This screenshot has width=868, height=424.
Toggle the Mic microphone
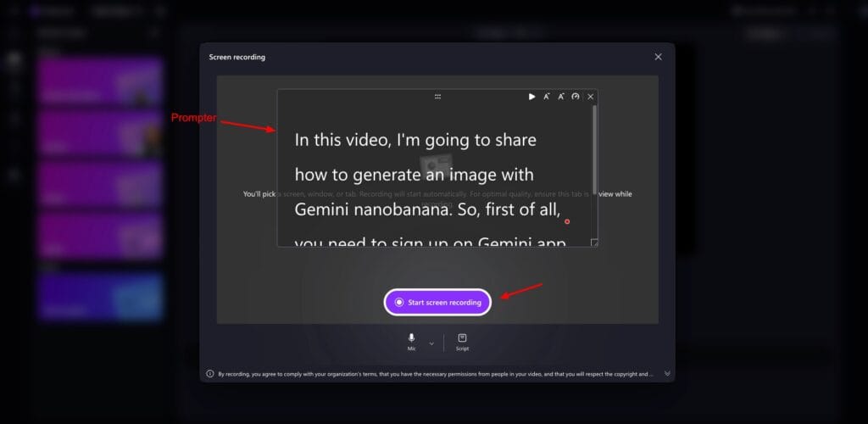point(412,341)
